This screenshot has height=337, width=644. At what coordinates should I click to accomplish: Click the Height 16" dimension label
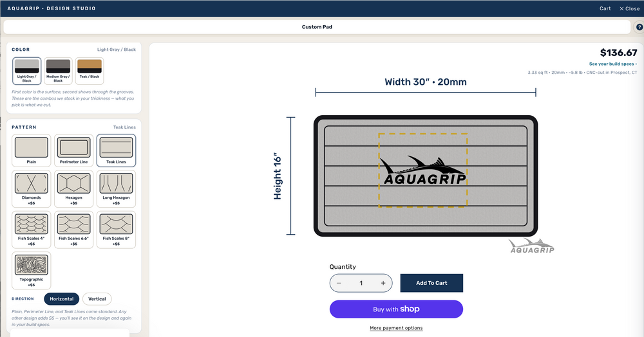coord(278,176)
